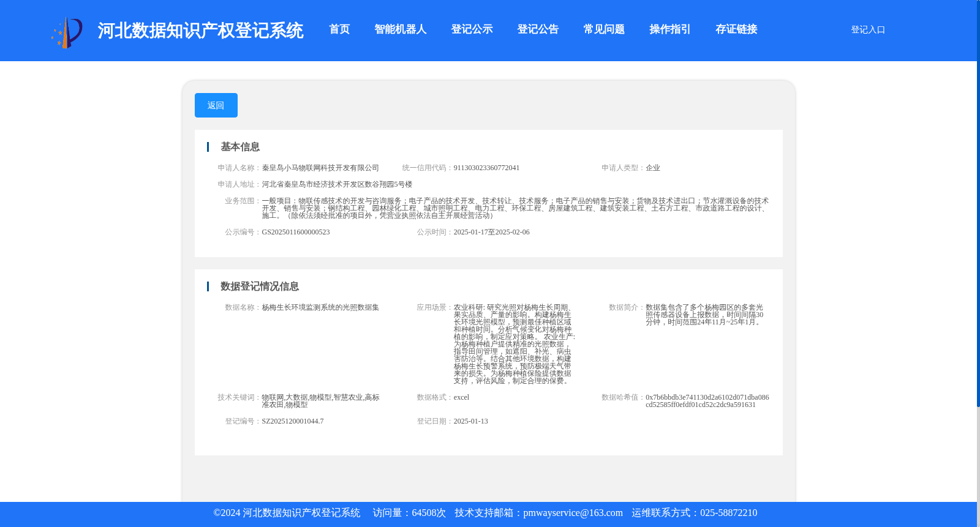
Task: Open 常见问题 menu item
Action: point(604,29)
